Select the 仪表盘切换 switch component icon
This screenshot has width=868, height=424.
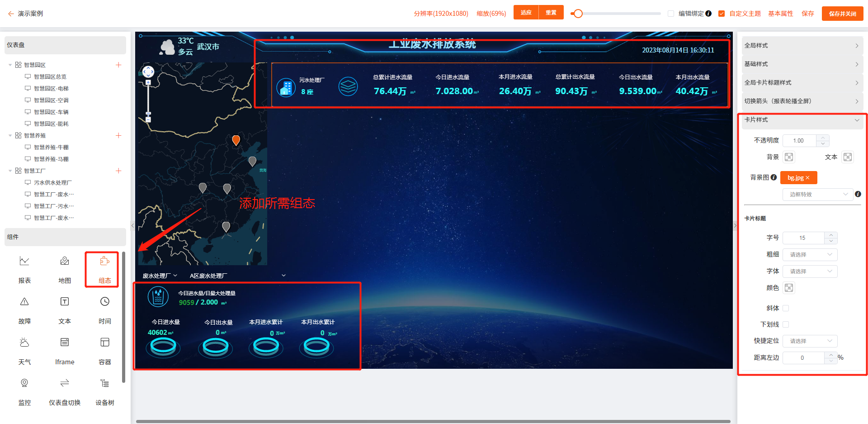click(x=65, y=383)
